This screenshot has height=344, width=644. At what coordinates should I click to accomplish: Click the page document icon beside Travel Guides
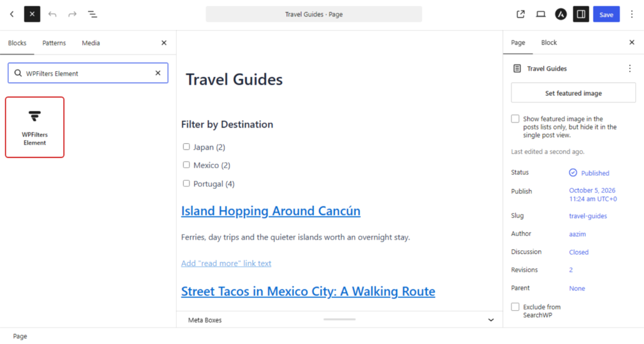tap(517, 69)
